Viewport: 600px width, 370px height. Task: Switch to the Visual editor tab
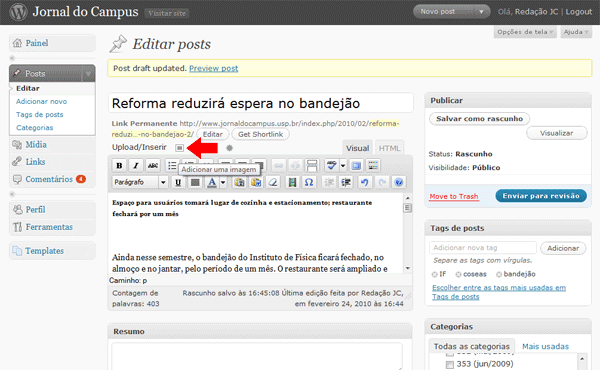[357, 148]
